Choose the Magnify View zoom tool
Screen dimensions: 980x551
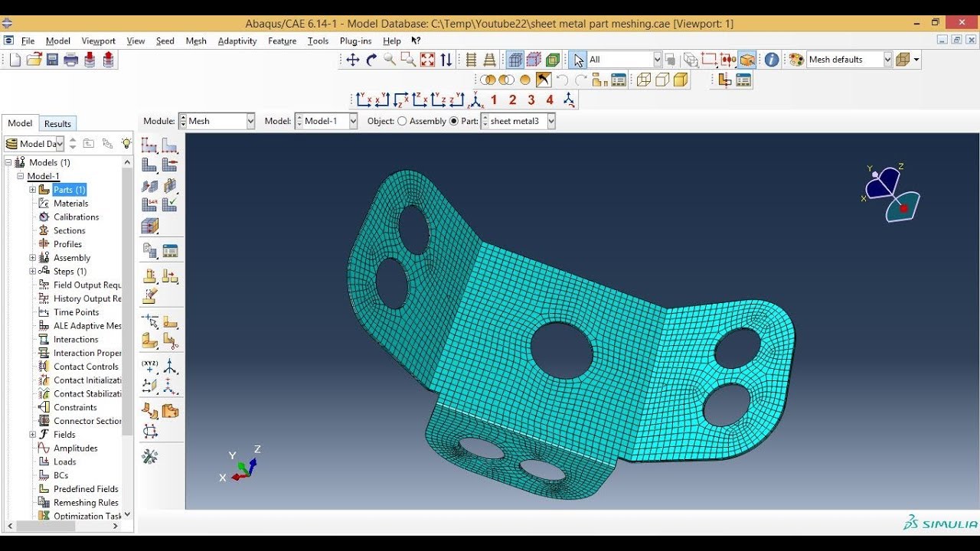[x=390, y=60]
